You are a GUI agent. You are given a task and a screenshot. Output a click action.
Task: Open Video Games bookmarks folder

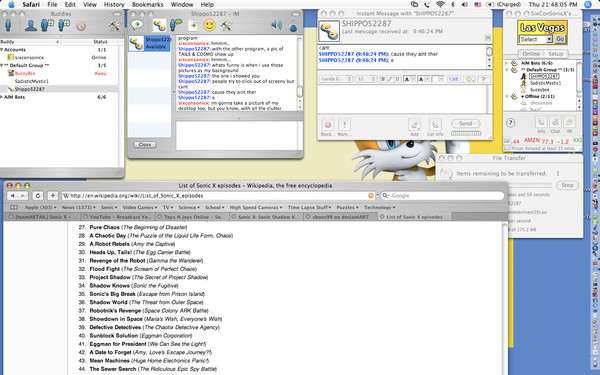140,207
